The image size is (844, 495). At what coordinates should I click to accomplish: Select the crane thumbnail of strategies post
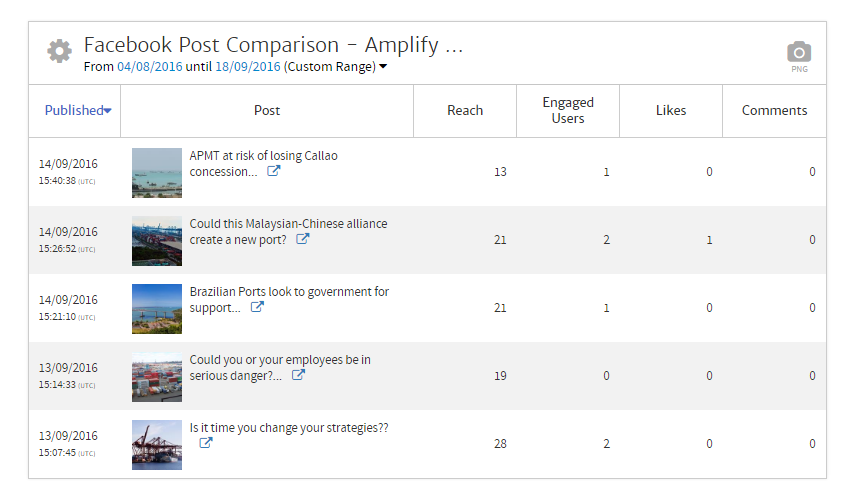coord(157,444)
